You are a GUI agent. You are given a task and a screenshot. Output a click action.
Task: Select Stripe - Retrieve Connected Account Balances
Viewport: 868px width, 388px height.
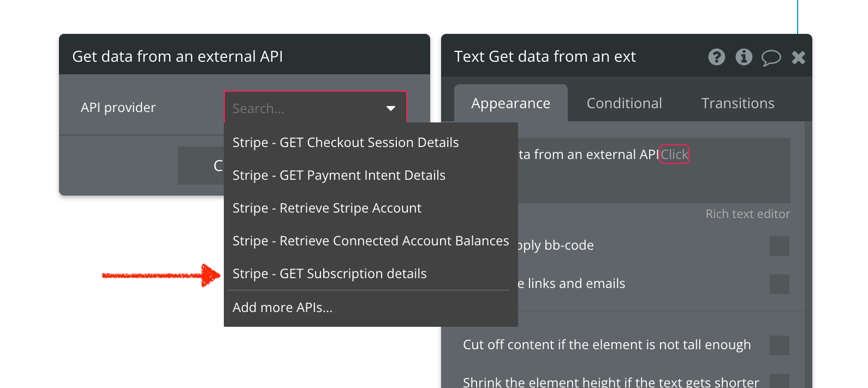(x=371, y=241)
